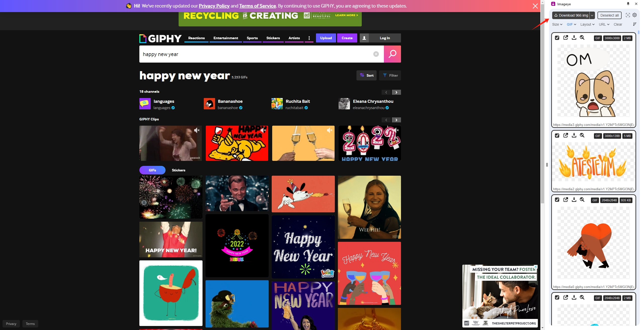Select the Stickers tab on GIPHY search results
The image size is (644, 330).
179,170
